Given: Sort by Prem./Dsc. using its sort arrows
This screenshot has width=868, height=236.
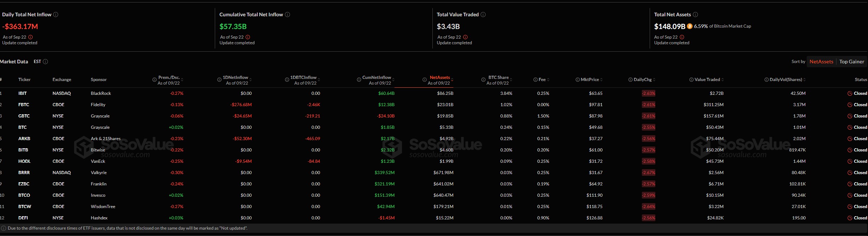Looking at the screenshot, I should 182,80.
